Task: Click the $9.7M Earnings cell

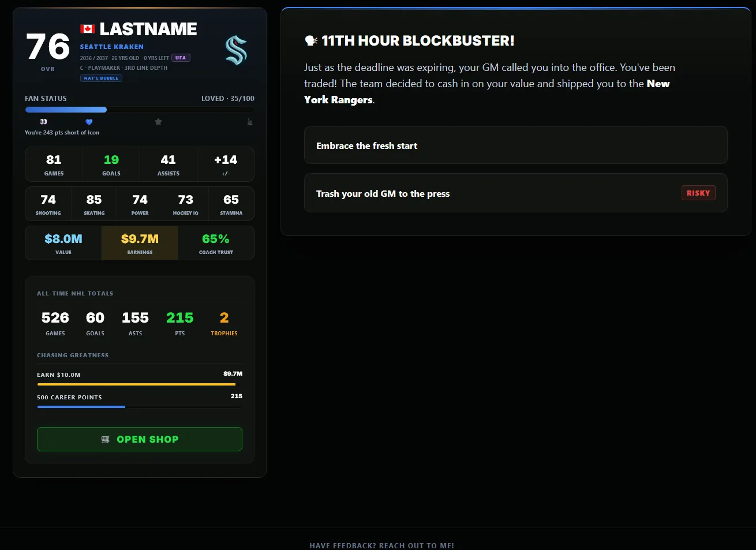Action: (140, 243)
